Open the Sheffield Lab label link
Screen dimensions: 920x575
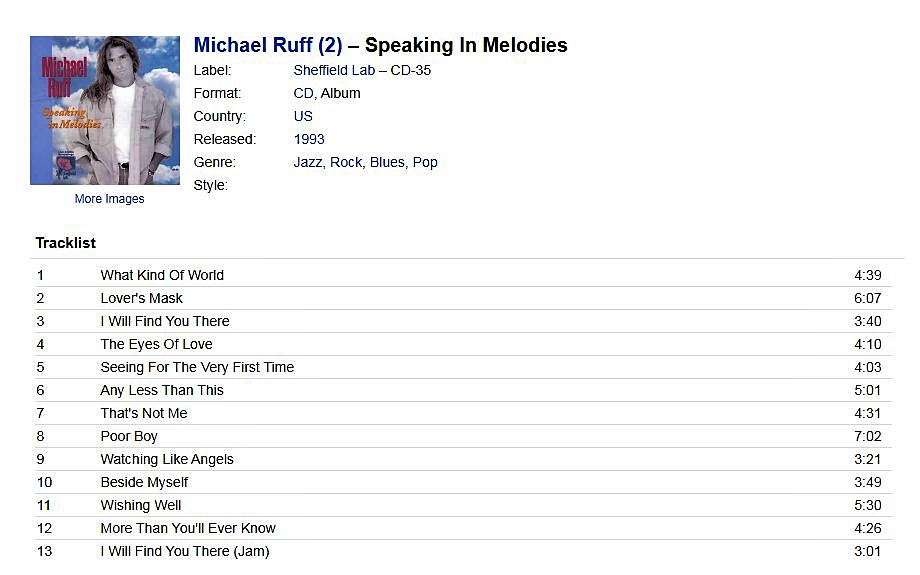pos(334,70)
